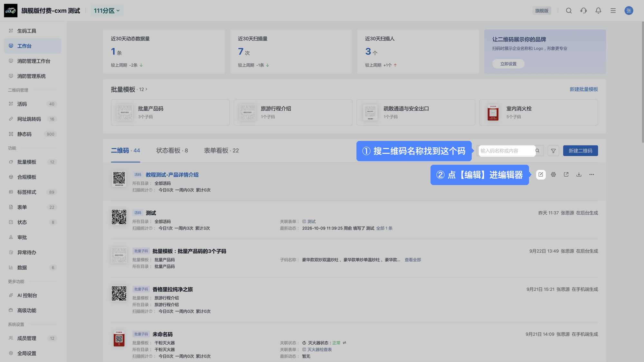This screenshot has height=362, width=644.
Task: Open 成员管理 in sidebar
Action: point(32,338)
